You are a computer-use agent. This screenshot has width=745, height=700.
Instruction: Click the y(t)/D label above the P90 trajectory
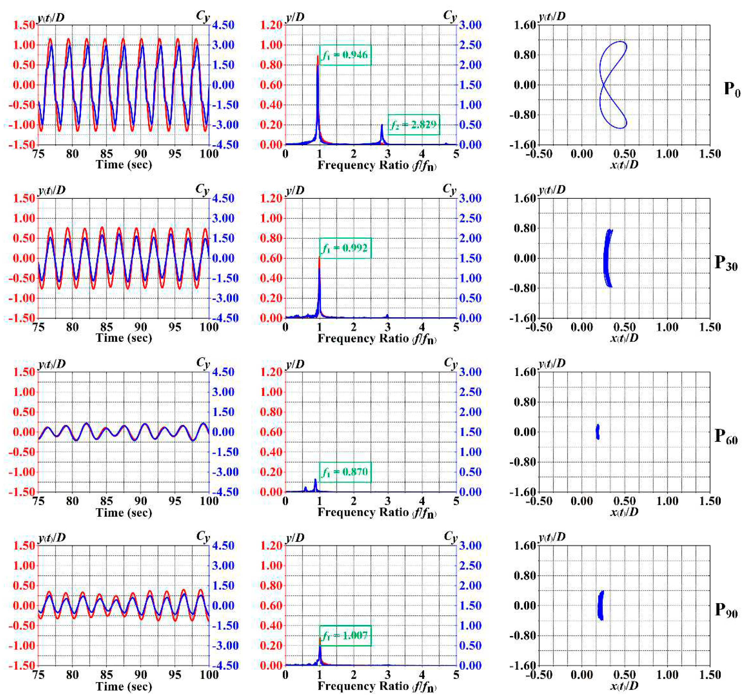coord(552,537)
